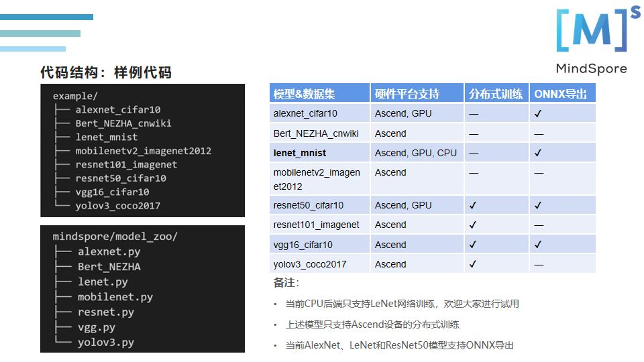
Task: Select mobilenet.py in the model_zoo tree
Action: click(115, 297)
